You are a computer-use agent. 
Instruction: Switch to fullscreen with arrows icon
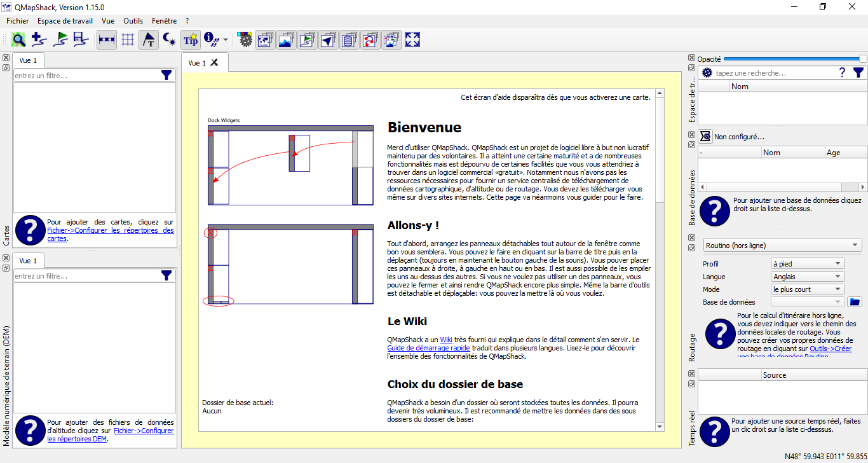[x=412, y=39]
